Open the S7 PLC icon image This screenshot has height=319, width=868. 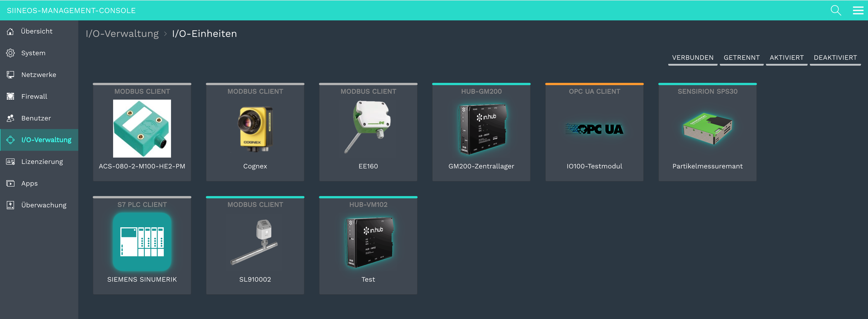tap(142, 242)
